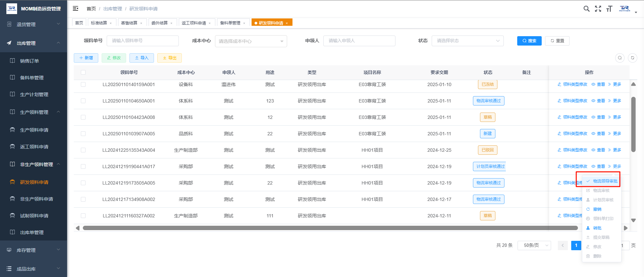Open the font size adjustment icon
The height and width of the screenshot is (277, 644).
(609, 9)
